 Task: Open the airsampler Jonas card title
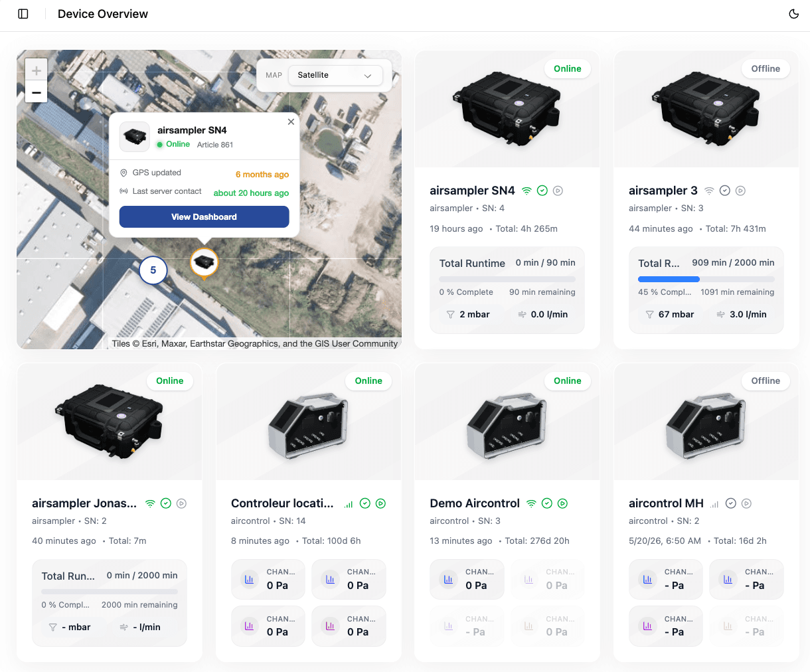click(84, 503)
